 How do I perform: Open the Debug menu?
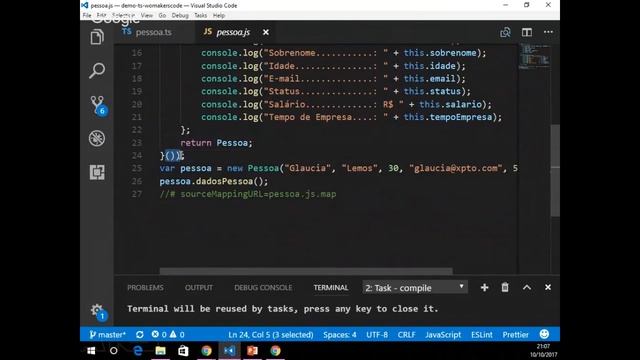[180, 16]
